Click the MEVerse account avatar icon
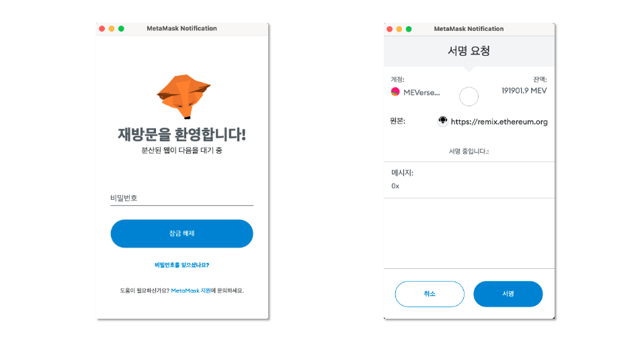This screenshot has height=351, width=644. [x=395, y=92]
